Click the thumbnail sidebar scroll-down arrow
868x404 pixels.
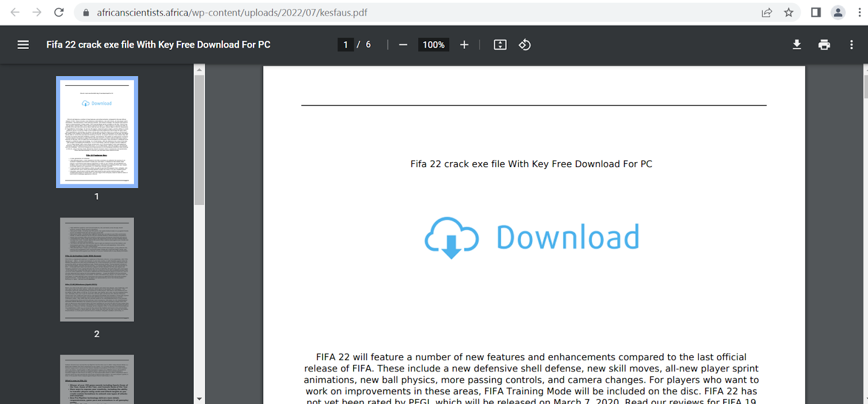(x=200, y=399)
